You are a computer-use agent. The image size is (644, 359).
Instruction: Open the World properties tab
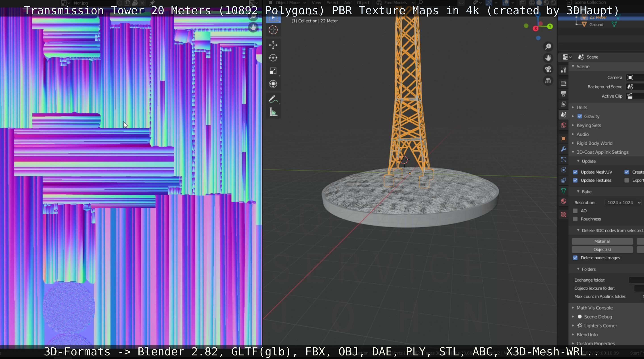564,125
